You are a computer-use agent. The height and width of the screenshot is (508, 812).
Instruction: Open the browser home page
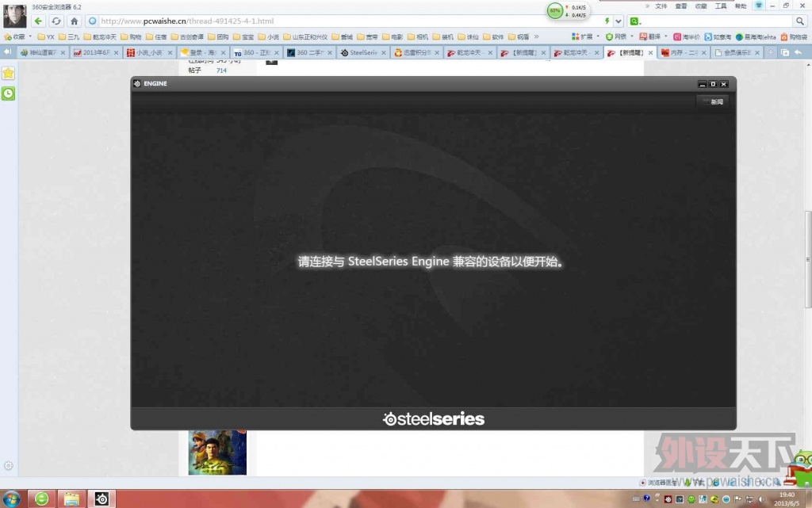coord(74,21)
